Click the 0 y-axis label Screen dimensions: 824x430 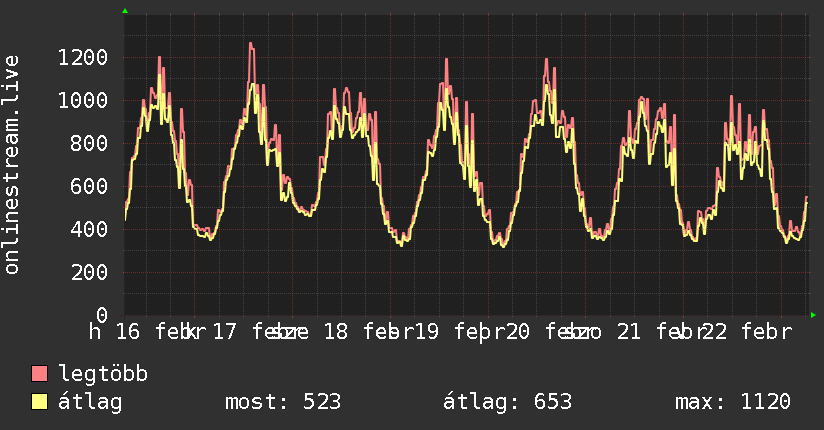click(x=101, y=315)
